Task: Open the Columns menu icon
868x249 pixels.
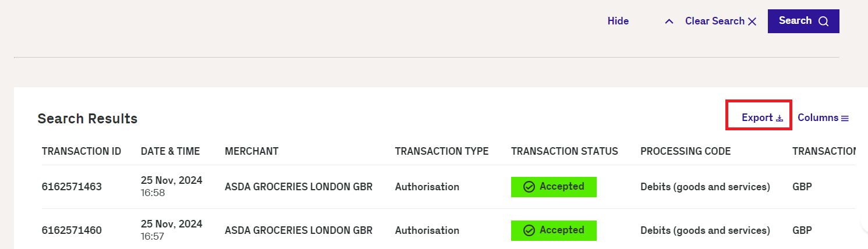Action: 845,118
